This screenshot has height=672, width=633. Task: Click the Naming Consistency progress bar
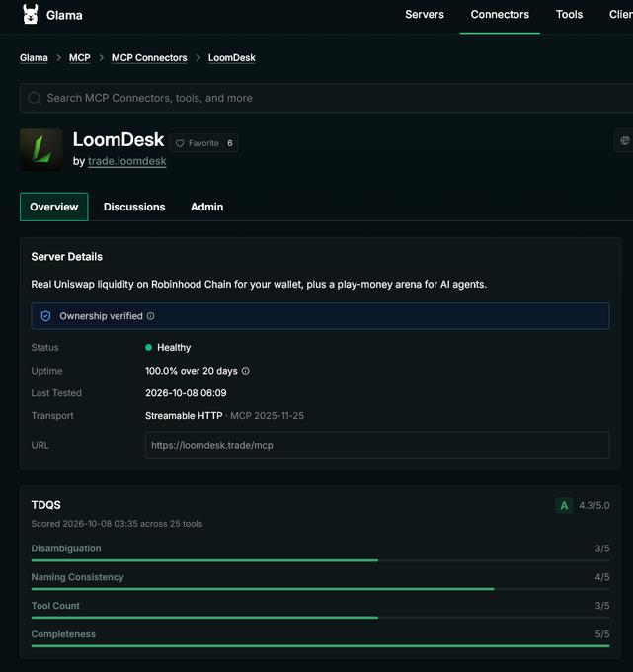tap(320, 589)
